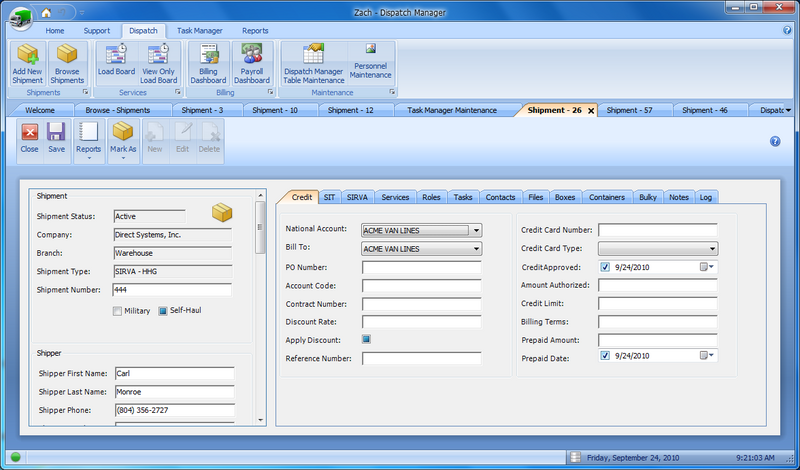This screenshot has width=800, height=470.
Task: Expand the National Account dropdown
Action: [476, 231]
